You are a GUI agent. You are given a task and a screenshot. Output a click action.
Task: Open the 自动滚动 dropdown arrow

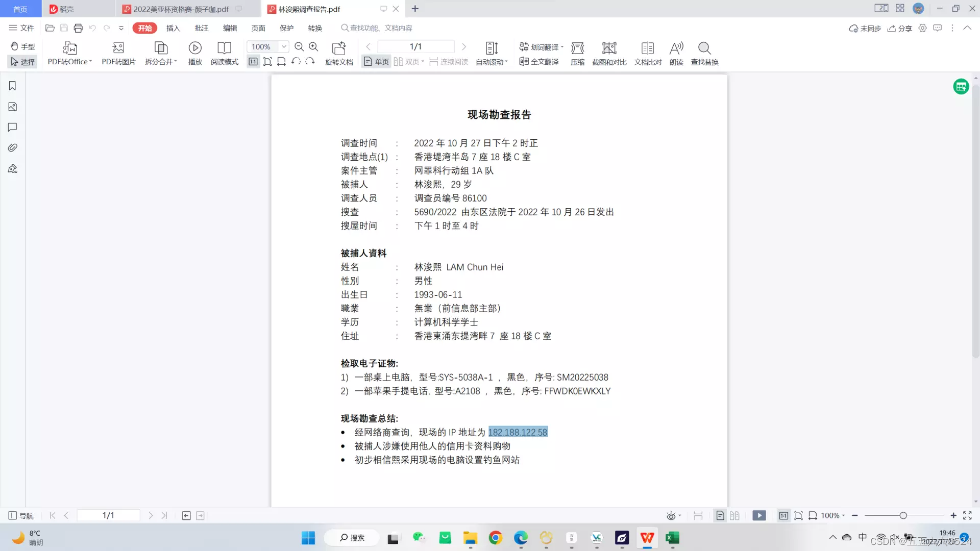[x=506, y=62]
